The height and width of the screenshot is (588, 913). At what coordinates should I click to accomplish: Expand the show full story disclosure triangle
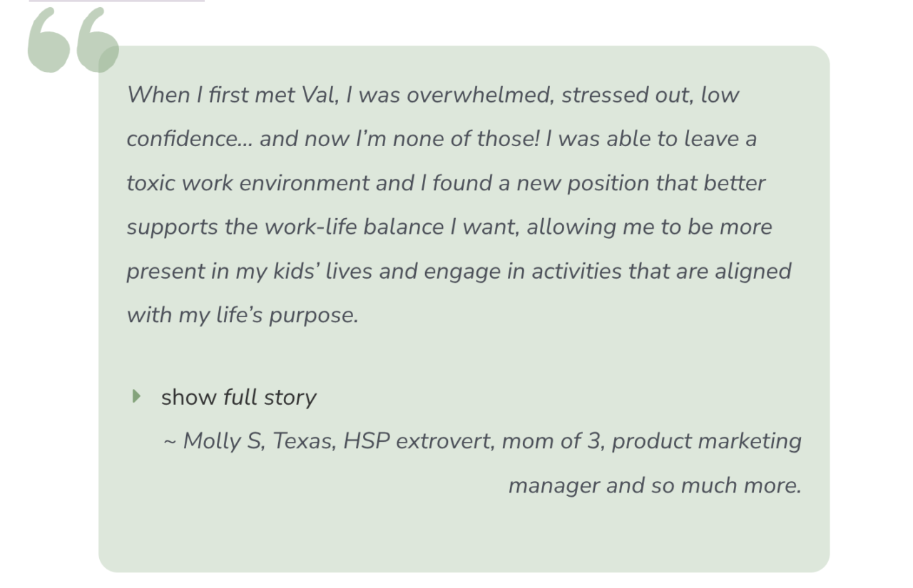click(x=137, y=396)
